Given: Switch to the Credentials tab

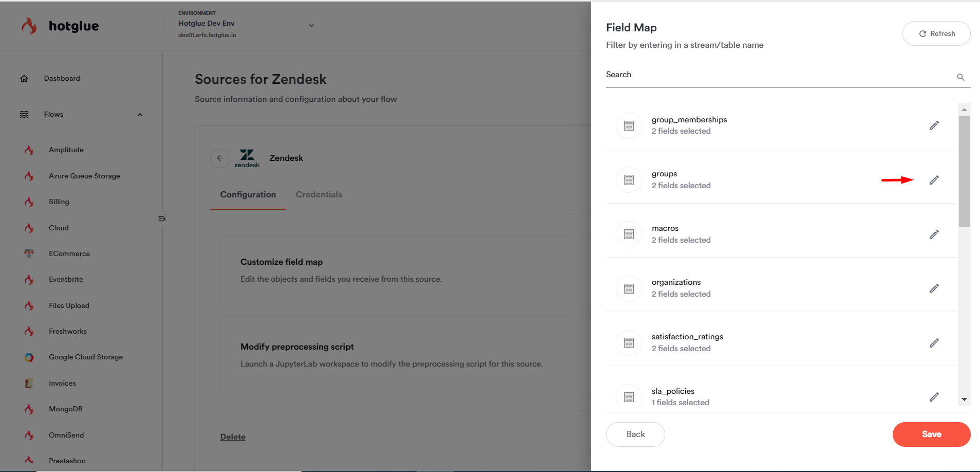Looking at the screenshot, I should point(318,194).
